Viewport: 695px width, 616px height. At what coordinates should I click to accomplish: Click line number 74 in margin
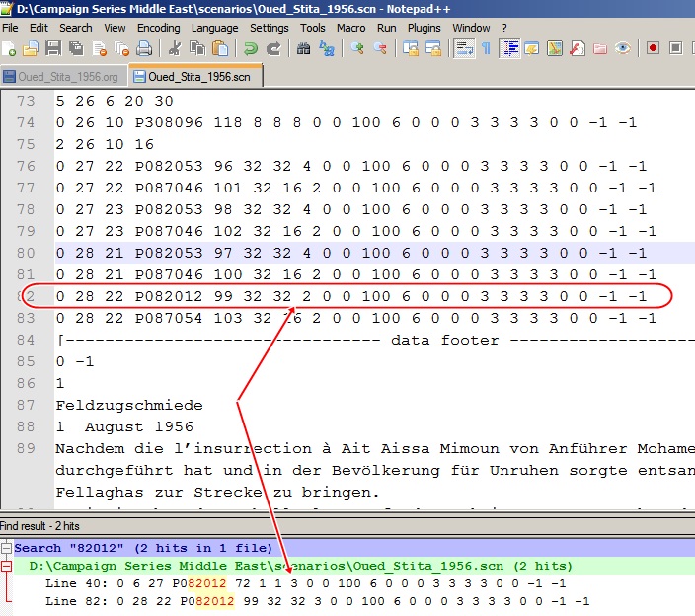pyautogui.click(x=26, y=122)
